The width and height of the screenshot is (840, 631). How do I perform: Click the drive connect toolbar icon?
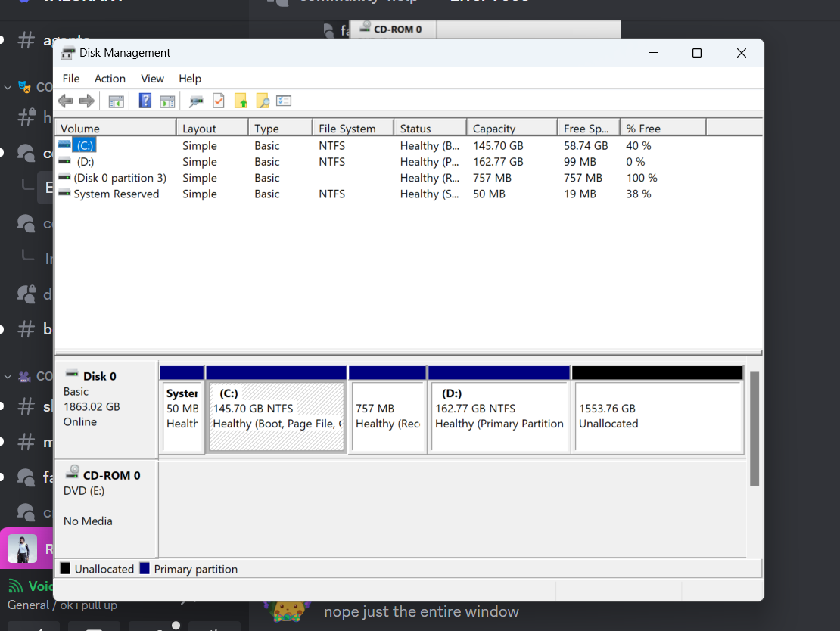click(196, 101)
